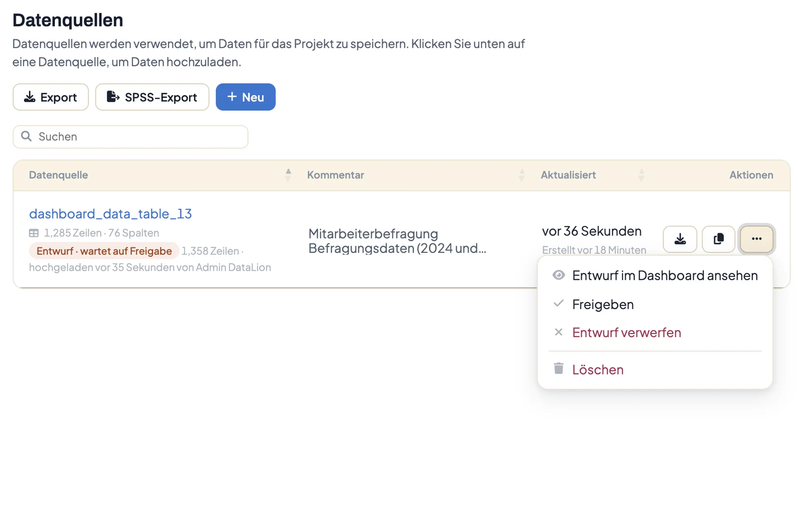The width and height of the screenshot is (798, 532).
Task: Choose Entwurf verwerfen from the menu
Action: (x=655, y=333)
